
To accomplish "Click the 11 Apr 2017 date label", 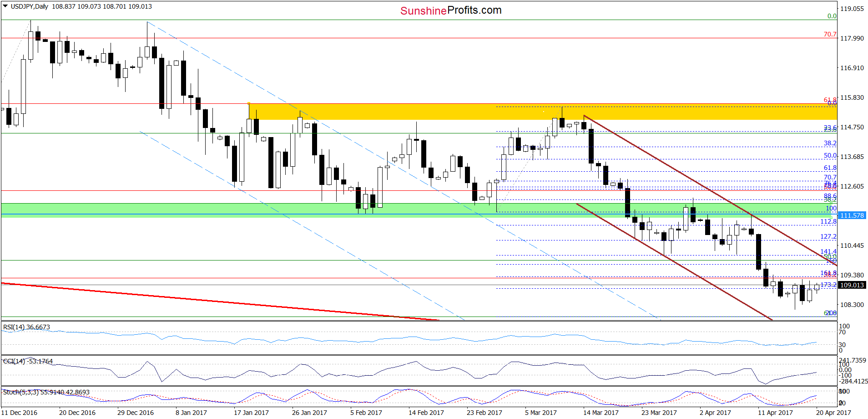I will coord(775,413).
